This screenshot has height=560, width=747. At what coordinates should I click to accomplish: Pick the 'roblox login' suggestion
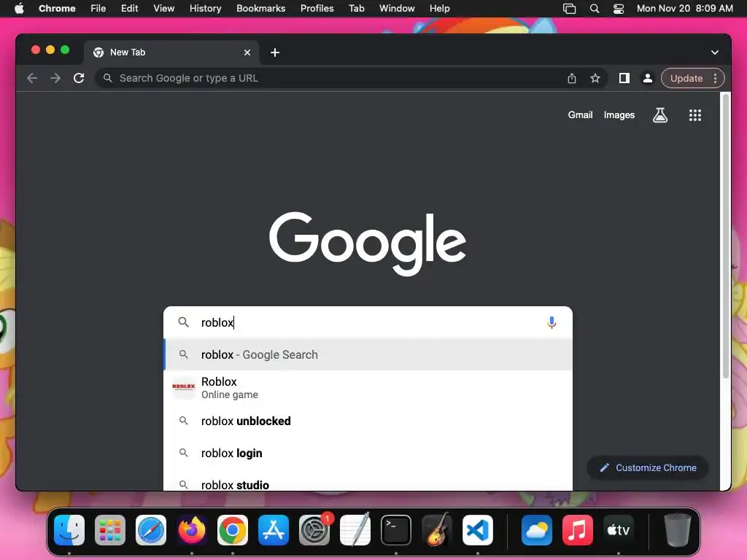point(368,453)
